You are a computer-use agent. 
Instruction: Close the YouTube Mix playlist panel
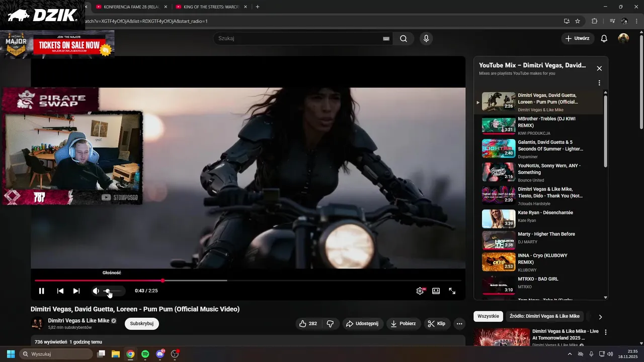[599, 68]
